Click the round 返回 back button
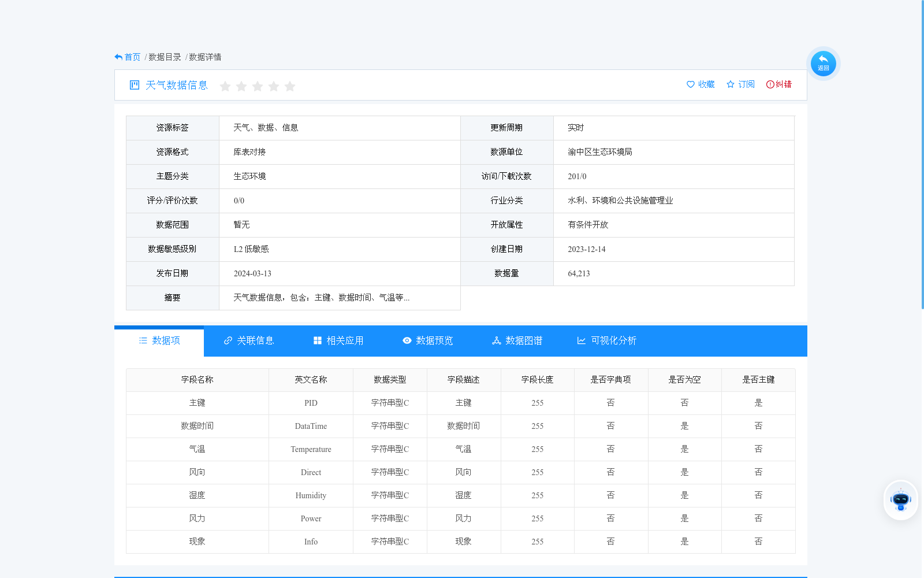 coord(823,64)
